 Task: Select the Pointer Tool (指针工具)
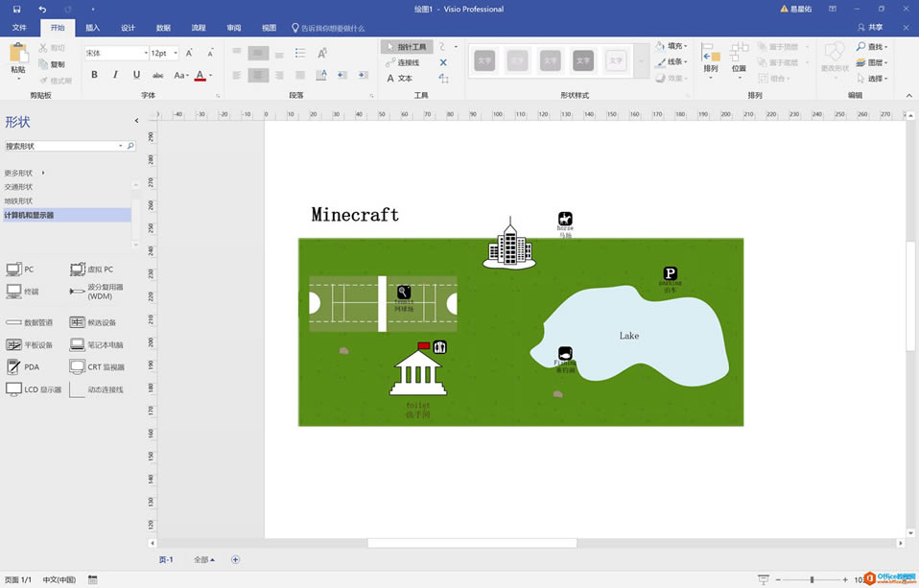tap(407, 46)
